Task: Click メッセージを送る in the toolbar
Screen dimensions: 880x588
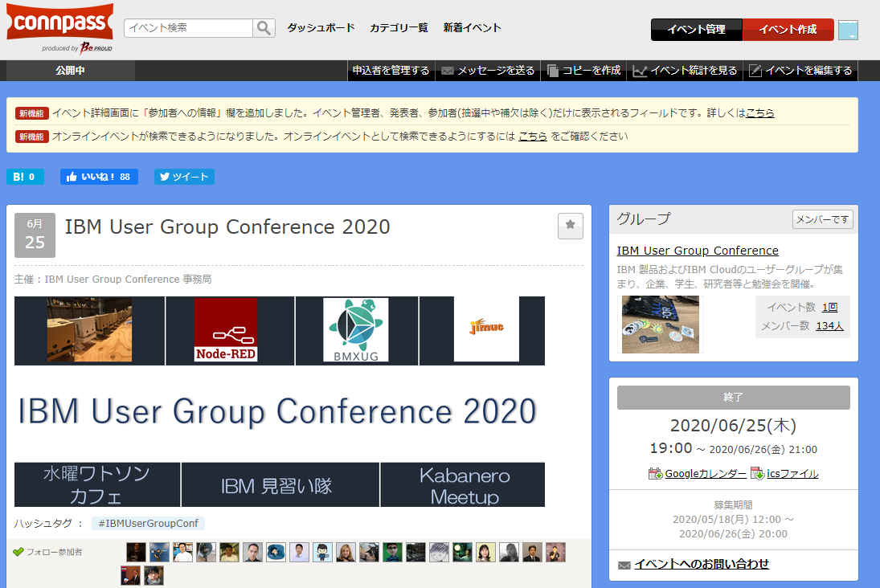Action: (x=488, y=71)
